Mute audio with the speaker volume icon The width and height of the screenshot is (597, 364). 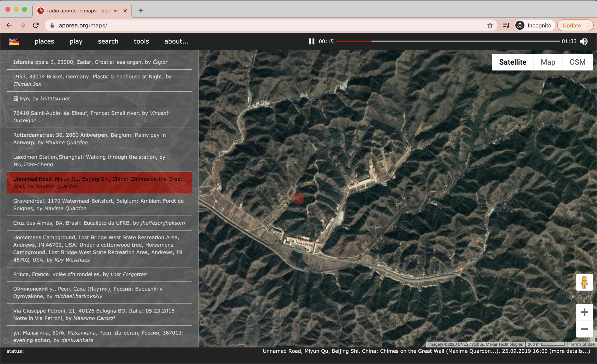(x=584, y=41)
